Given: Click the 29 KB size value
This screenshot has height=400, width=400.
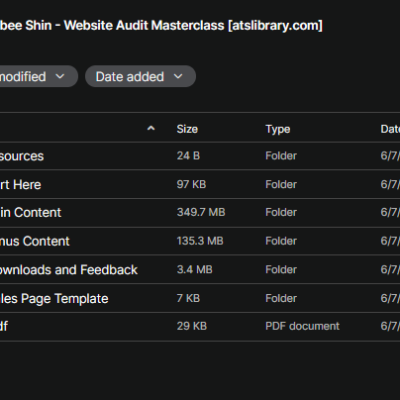Looking at the screenshot, I should (192, 326).
